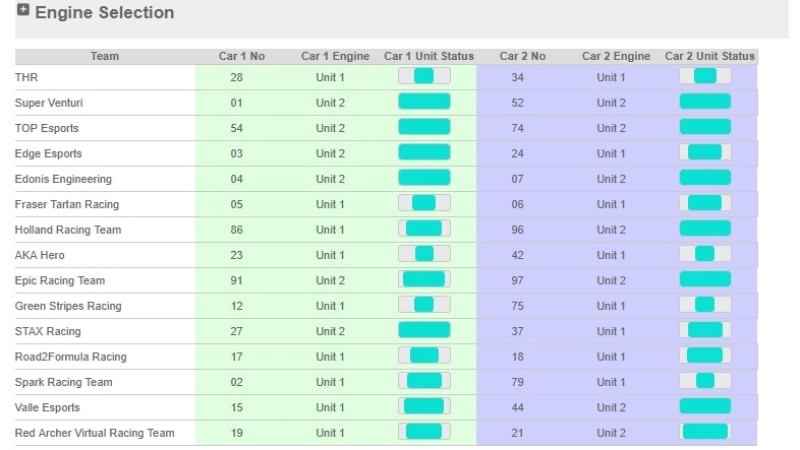Select the Road2Formula Racing team name

coord(70,357)
